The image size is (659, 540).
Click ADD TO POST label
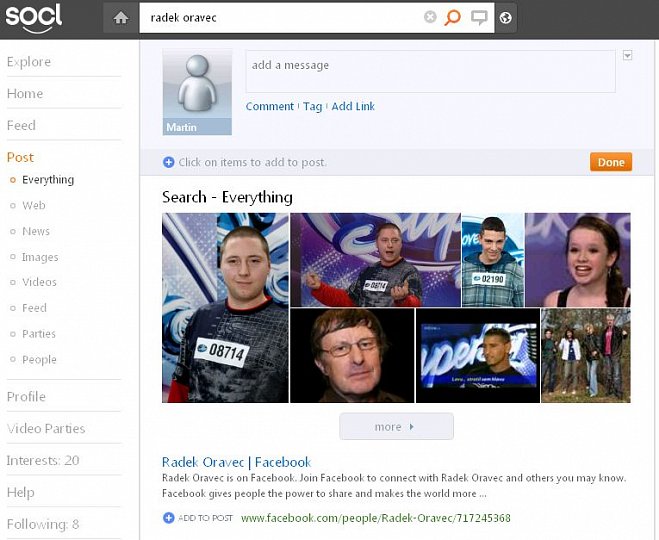[x=206, y=518]
